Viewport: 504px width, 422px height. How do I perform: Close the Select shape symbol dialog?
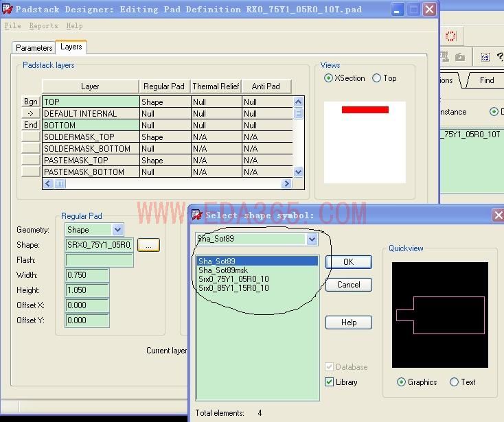tap(499, 215)
